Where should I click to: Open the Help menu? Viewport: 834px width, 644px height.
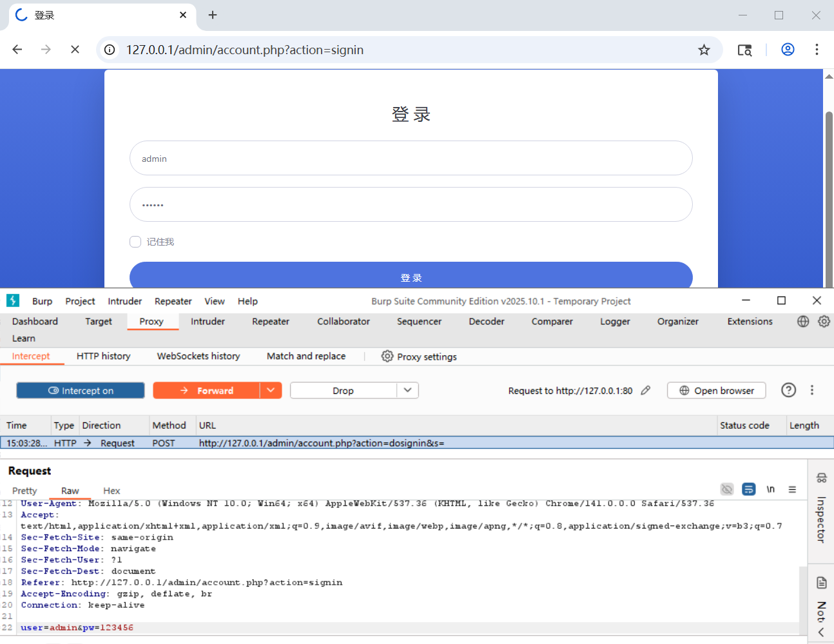click(247, 301)
